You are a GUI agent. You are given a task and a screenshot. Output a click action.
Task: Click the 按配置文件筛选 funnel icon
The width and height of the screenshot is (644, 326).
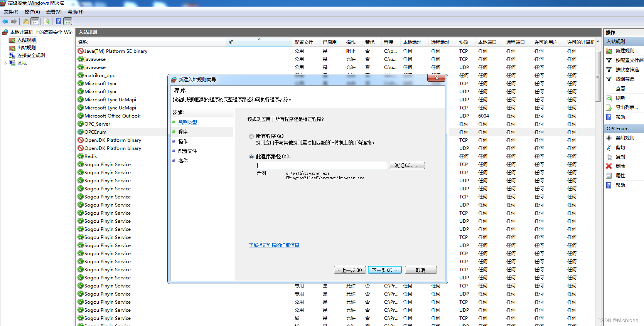click(609, 60)
